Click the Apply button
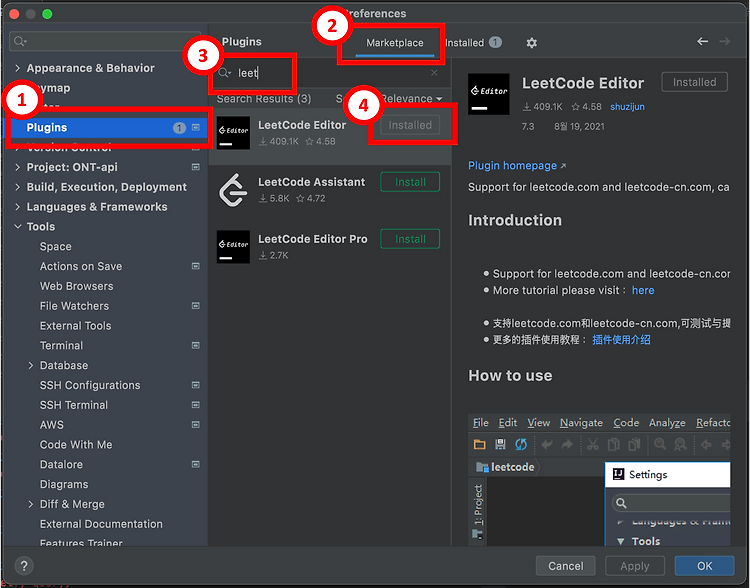The height and width of the screenshot is (588, 750). click(x=635, y=566)
